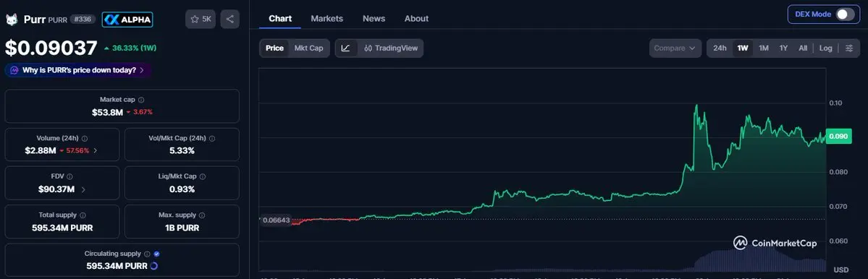Select the 1M time range

(764, 48)
